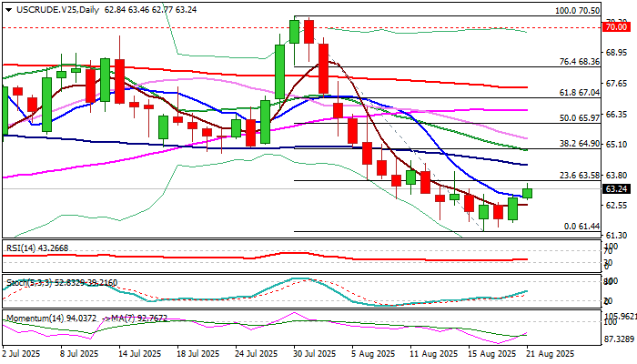
Task: Click the RSI(14) indicator label
Action: click(37, 248)
